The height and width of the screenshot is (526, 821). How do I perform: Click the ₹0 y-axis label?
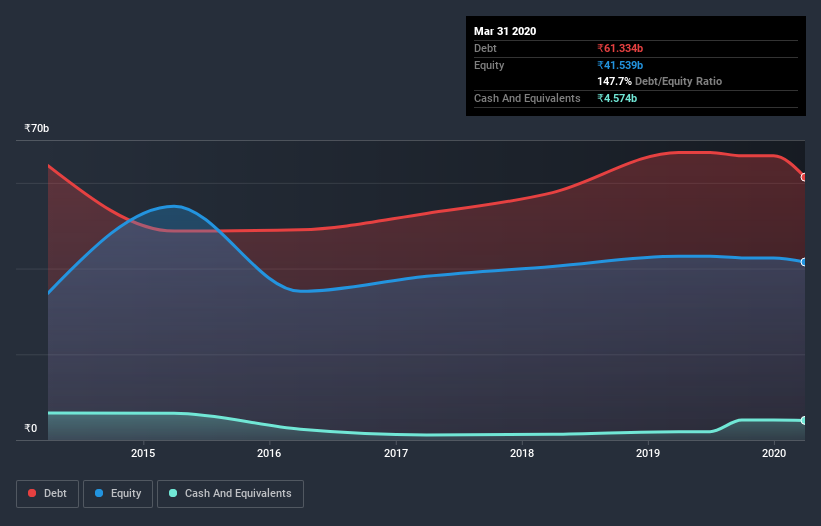pos(31,428)
